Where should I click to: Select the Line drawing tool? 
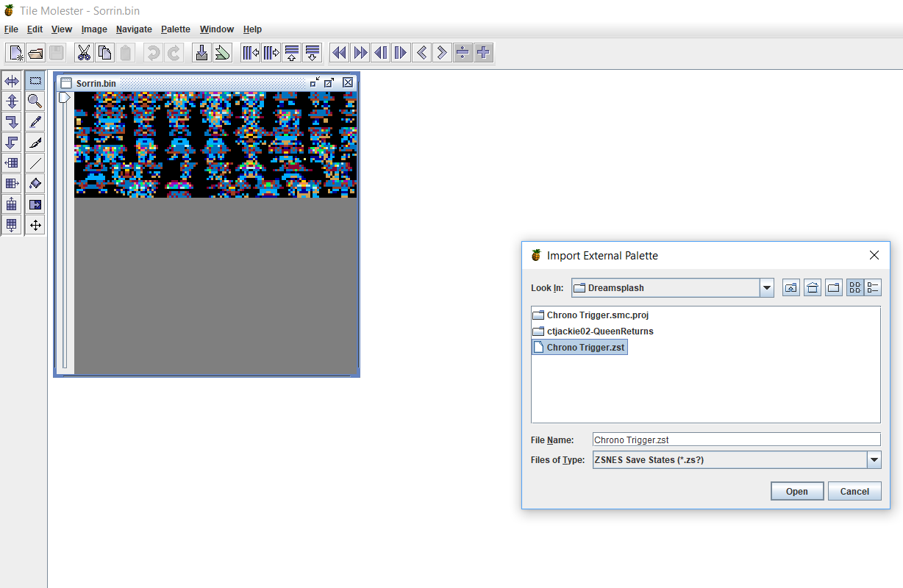(x=35, y=162)
